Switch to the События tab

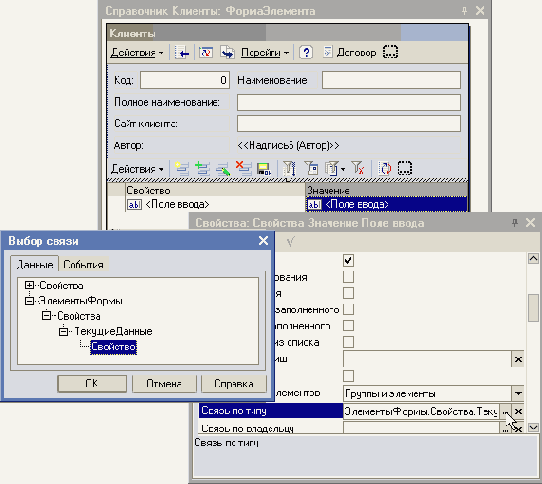tap(84, 264)
